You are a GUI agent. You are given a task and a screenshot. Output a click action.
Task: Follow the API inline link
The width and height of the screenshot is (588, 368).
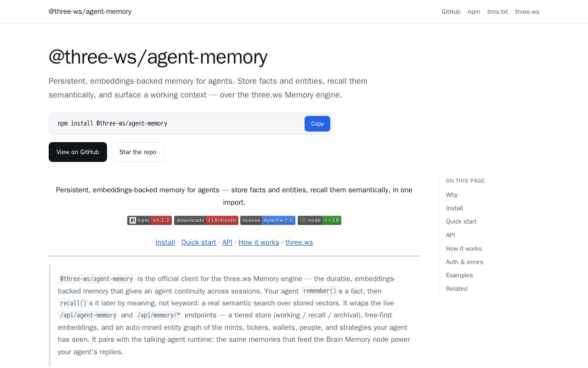(227, 242)
